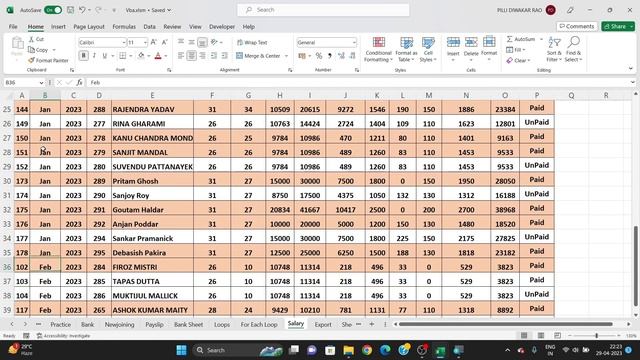Click the Windows Start button
The height and width of the screenshot is (360, 640).
point(182,350)
